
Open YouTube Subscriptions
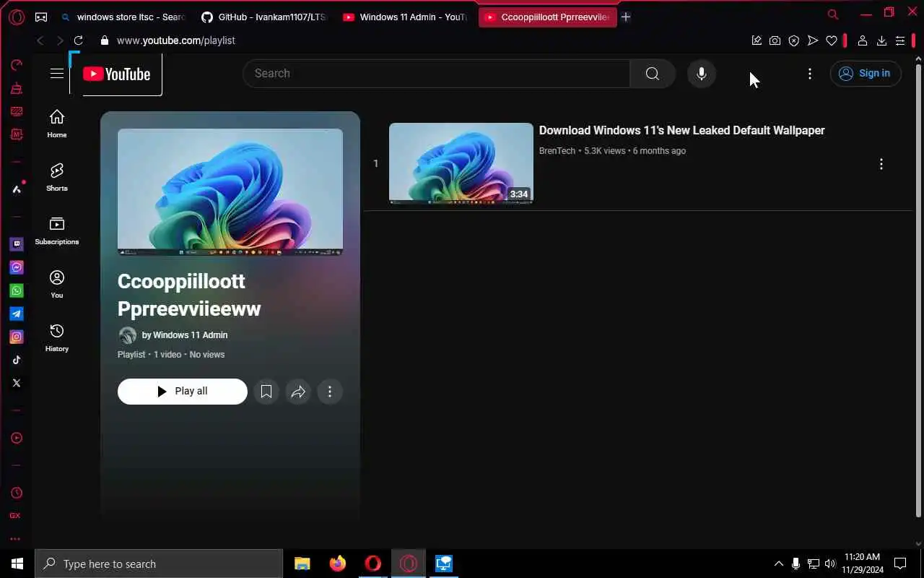[x=57, y=230]
